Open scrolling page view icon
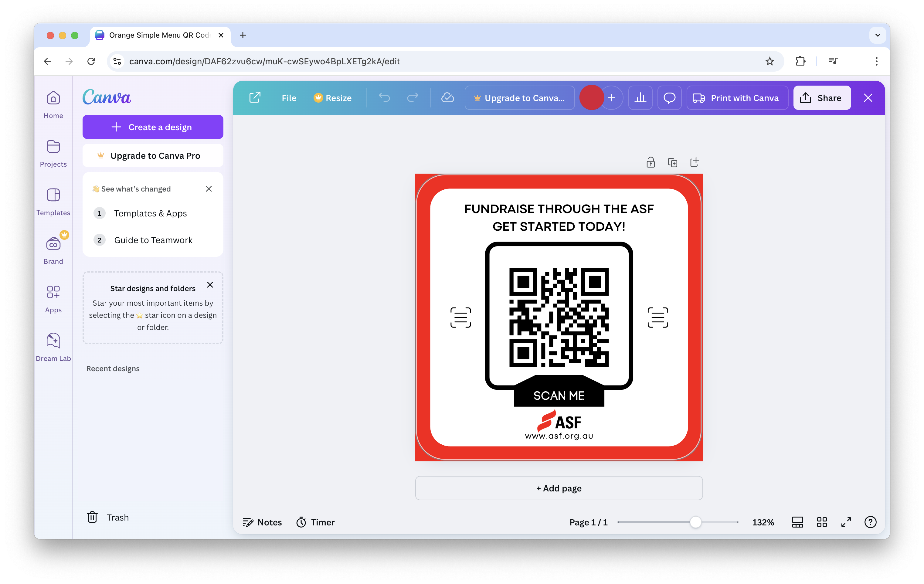Screen dimensions: 924x584 pyautogui.click(x=797, y=522)
